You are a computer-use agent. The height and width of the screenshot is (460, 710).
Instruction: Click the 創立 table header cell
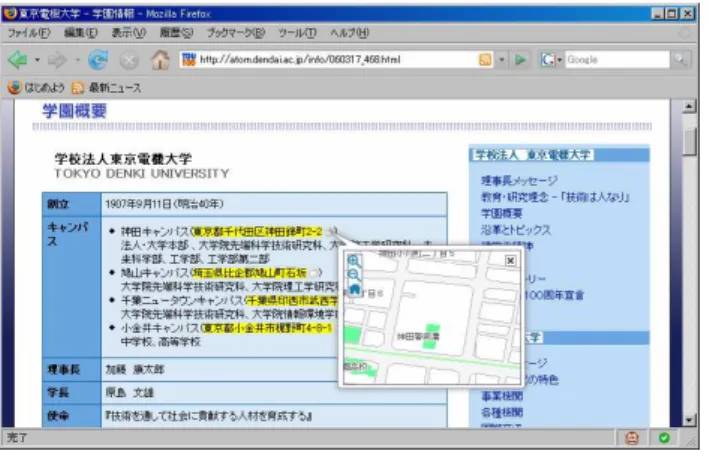click(x=72, y=204)
